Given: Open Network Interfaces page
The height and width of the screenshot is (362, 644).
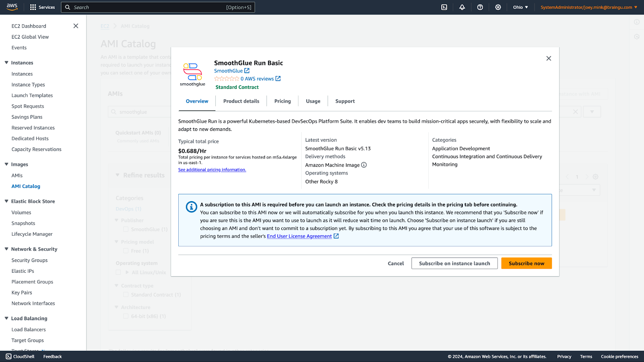Looking at the screenshot, I should 33,304.
